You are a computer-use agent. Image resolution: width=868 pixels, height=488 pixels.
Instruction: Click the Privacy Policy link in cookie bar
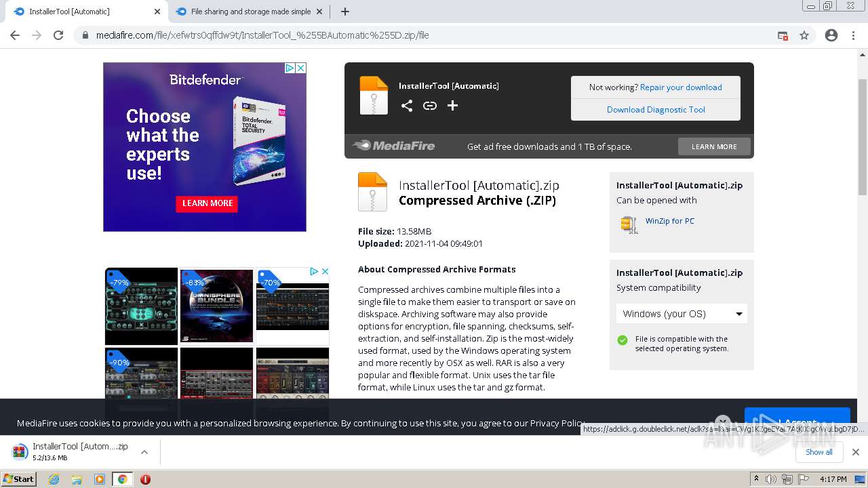point(556,423)
